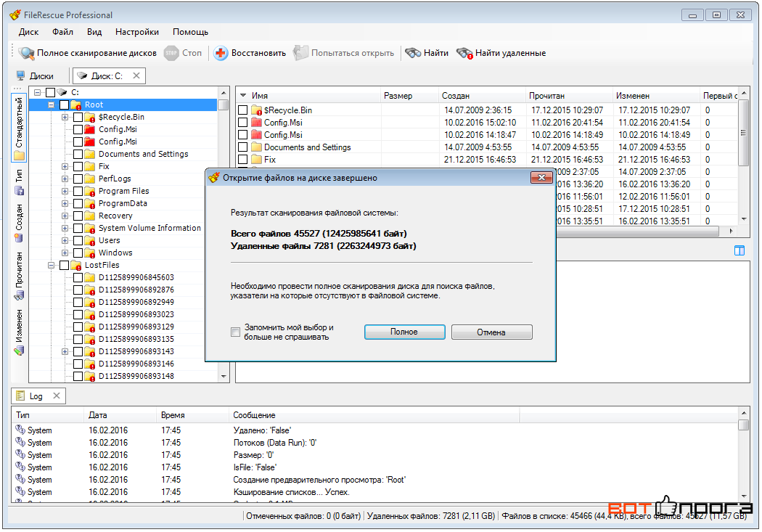Click the Fix folder icon in file list
The width and height of the screenshot is (762, 532).
click(257, 160)
